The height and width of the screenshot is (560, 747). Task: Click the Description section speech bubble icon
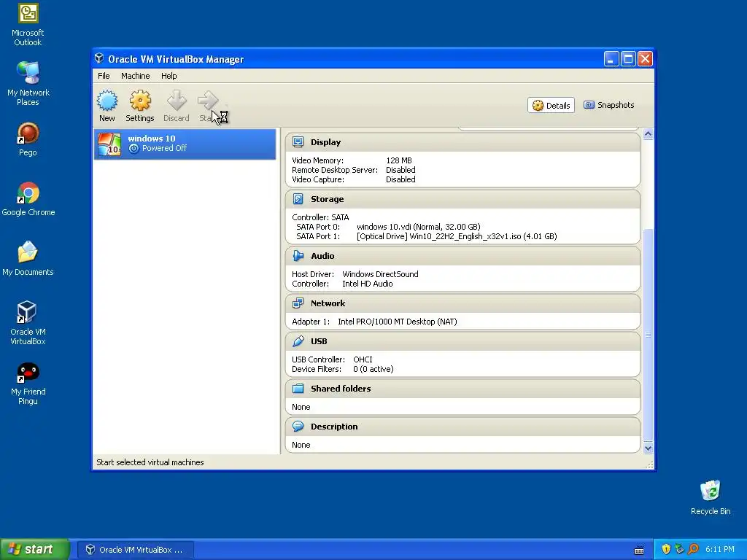pos(298,426)
